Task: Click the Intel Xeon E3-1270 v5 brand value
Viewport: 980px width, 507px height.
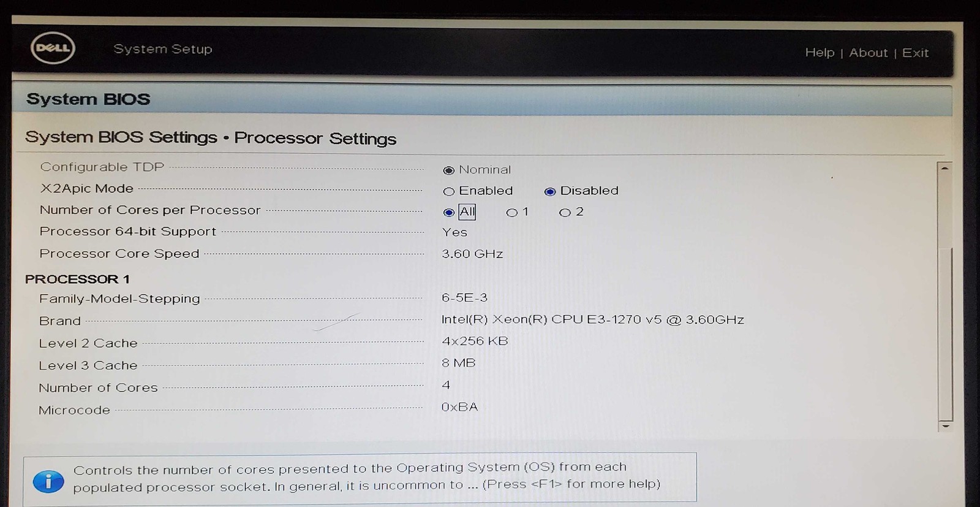Action: click(x=593, y=320)
